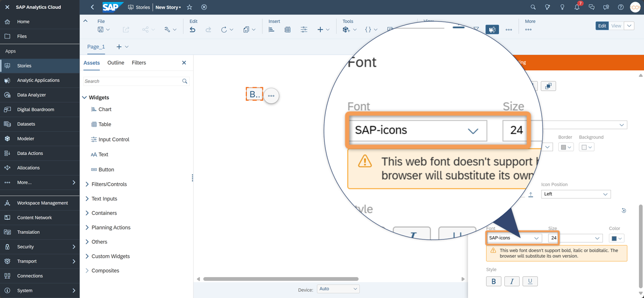Open the script curly braces tool
This screenshot has width=644, height=298.
point(368,30)
